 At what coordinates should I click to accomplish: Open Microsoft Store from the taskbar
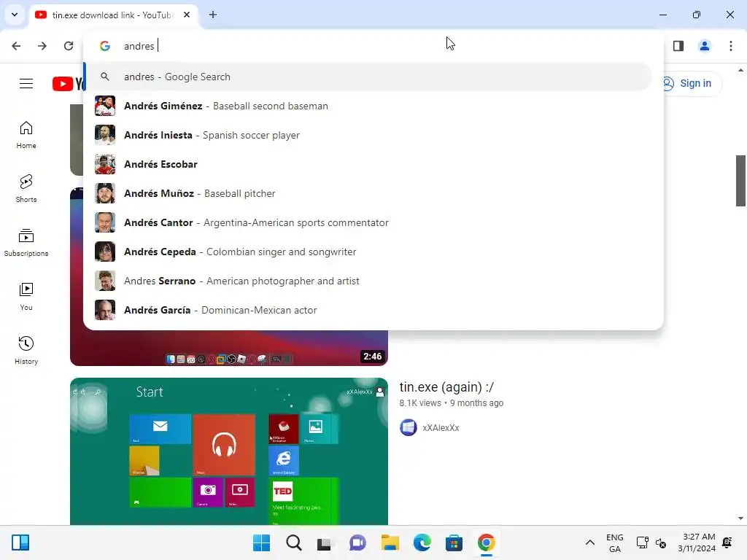[x=454, y=542]
